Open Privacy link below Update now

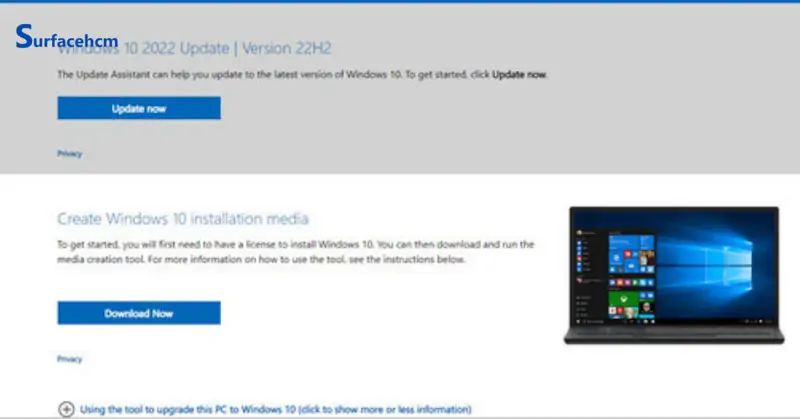[x=69, y=154]
